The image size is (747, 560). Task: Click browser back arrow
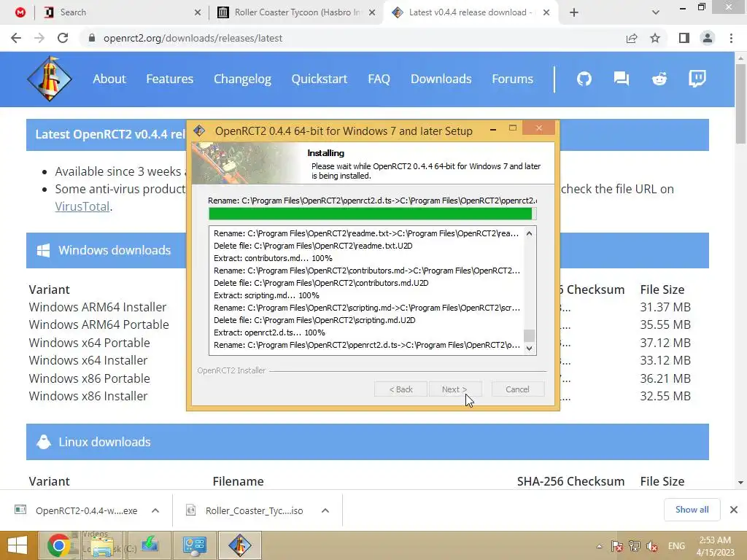pyautogui.click(x=16, y=38)
